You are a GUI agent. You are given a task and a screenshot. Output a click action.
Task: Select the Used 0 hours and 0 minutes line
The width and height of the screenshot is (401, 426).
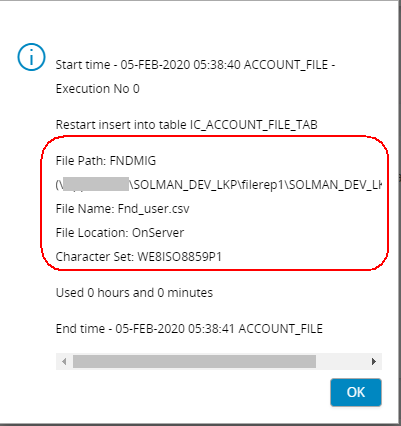[x=134, y=293]
